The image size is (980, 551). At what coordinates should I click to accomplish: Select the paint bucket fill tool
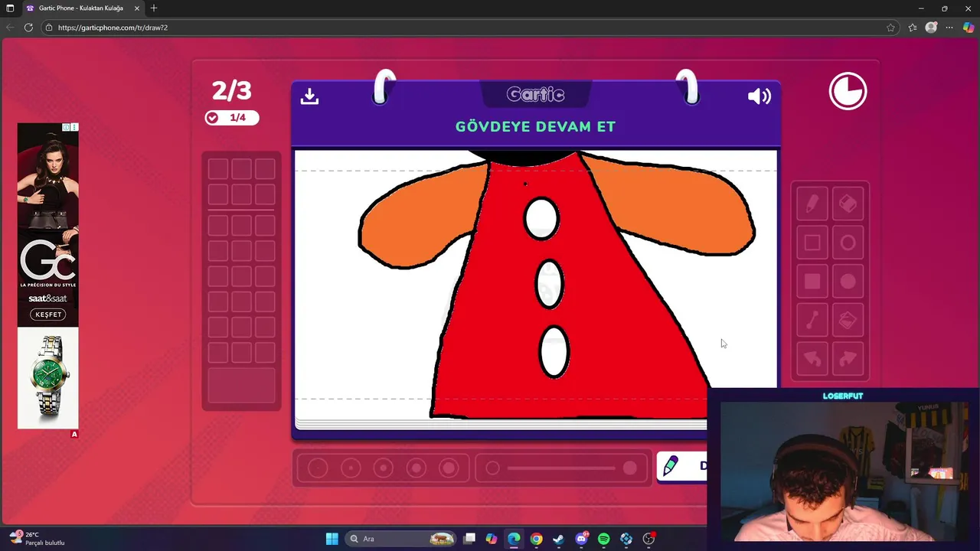(848, 321)
